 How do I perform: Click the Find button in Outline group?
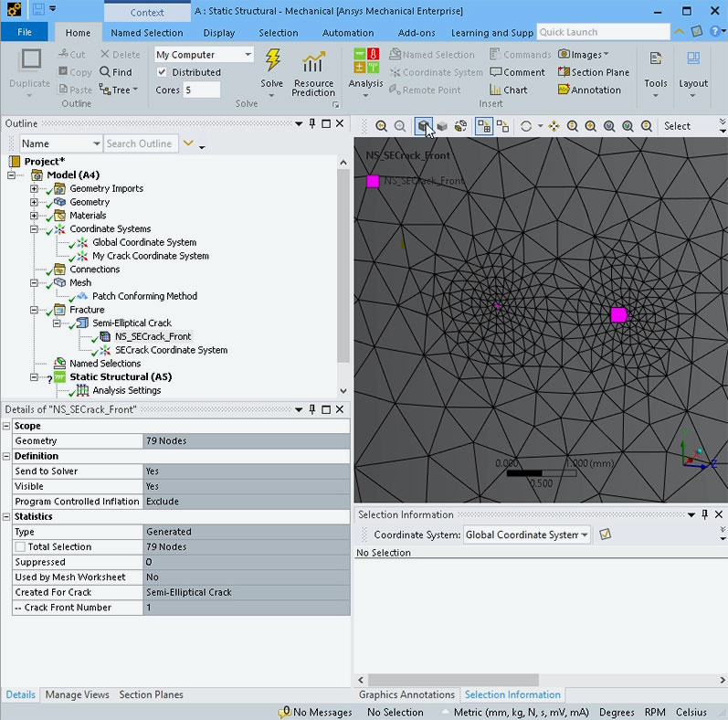coord(116,72)
